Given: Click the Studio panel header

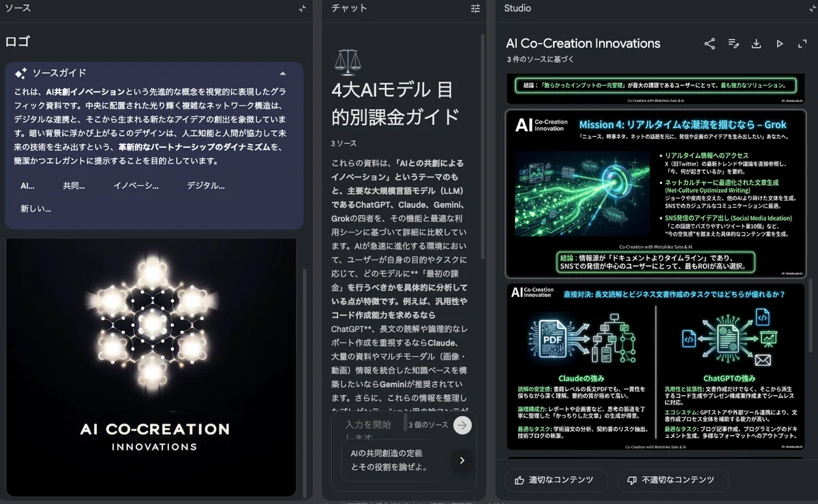Looking at the screenshot, I should (517, 8).
